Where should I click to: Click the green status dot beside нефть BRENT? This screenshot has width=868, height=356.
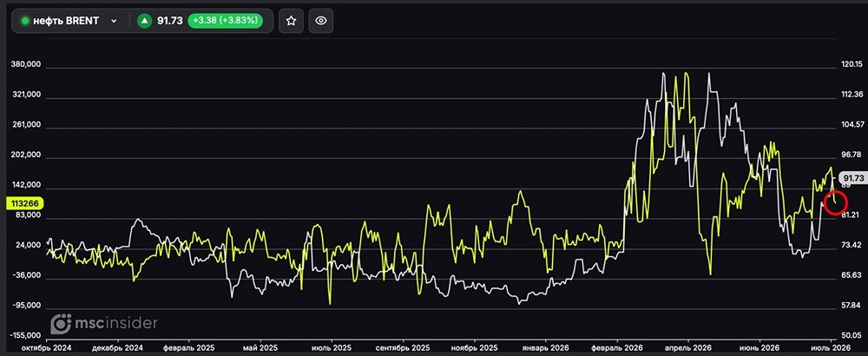[24, 21]
